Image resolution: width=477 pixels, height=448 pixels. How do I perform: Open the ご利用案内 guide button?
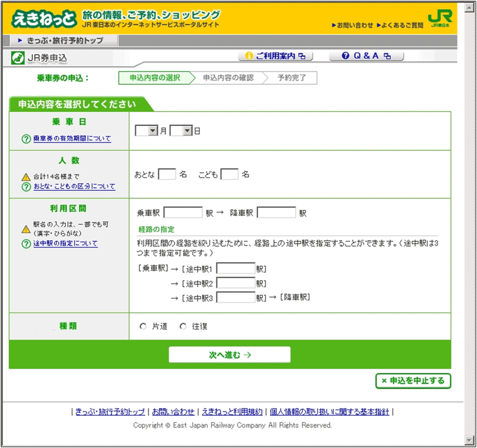279,56
